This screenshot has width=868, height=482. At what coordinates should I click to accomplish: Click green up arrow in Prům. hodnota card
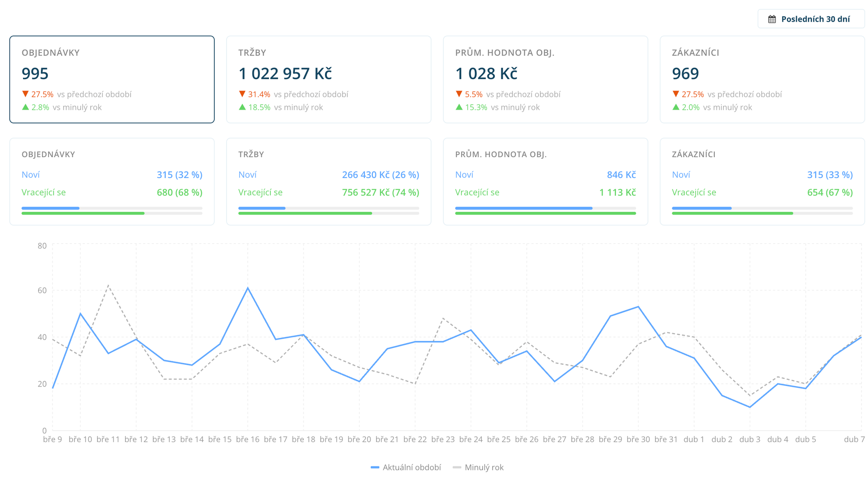point(459,107)
